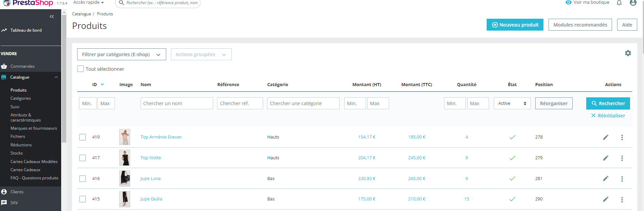
Task: Click the Réorganiser button
Action: [554, 103]
